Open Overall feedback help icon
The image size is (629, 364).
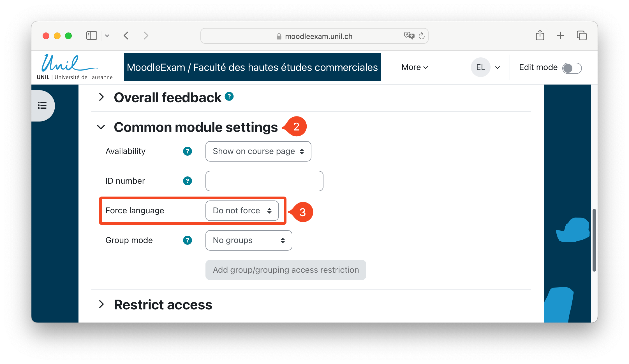(x=229, y=97)
